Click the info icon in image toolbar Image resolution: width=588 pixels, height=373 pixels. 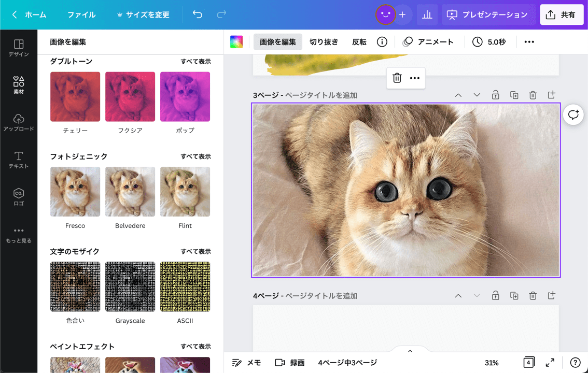382,42
